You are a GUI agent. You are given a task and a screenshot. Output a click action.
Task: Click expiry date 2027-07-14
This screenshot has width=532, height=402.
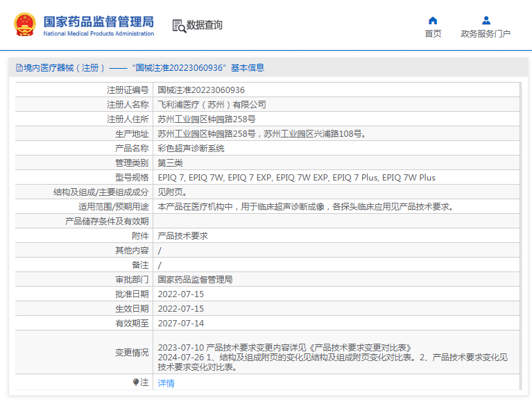coord(181,324)
